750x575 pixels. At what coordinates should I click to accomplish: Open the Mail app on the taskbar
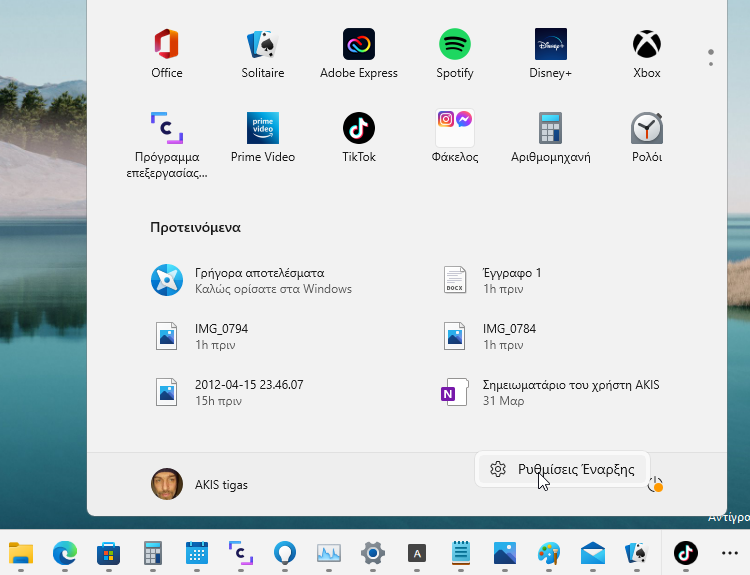tap(593, 553)
